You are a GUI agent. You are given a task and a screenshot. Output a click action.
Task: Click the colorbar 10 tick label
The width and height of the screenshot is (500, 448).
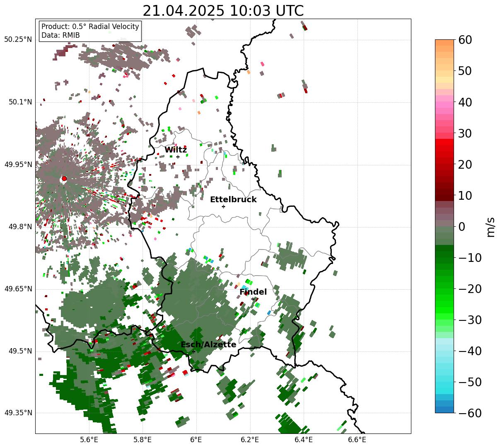coord(465,195)
